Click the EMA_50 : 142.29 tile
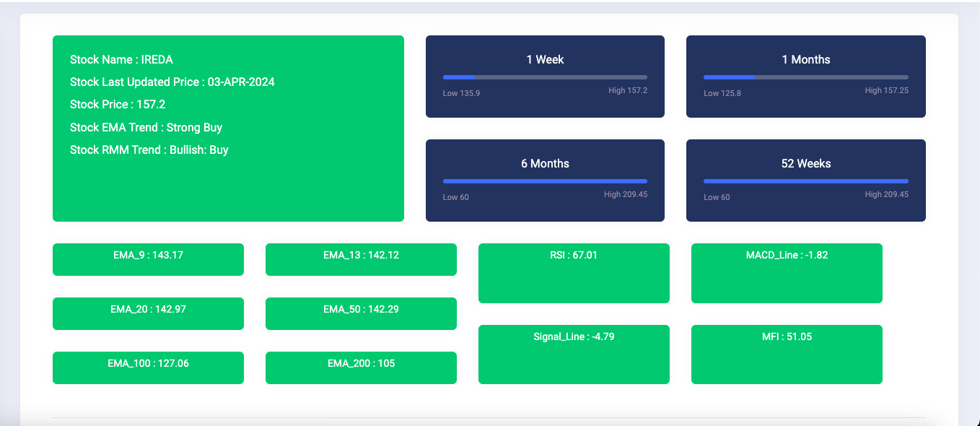This screenshot has width=980, height=426. pos(361,313)
